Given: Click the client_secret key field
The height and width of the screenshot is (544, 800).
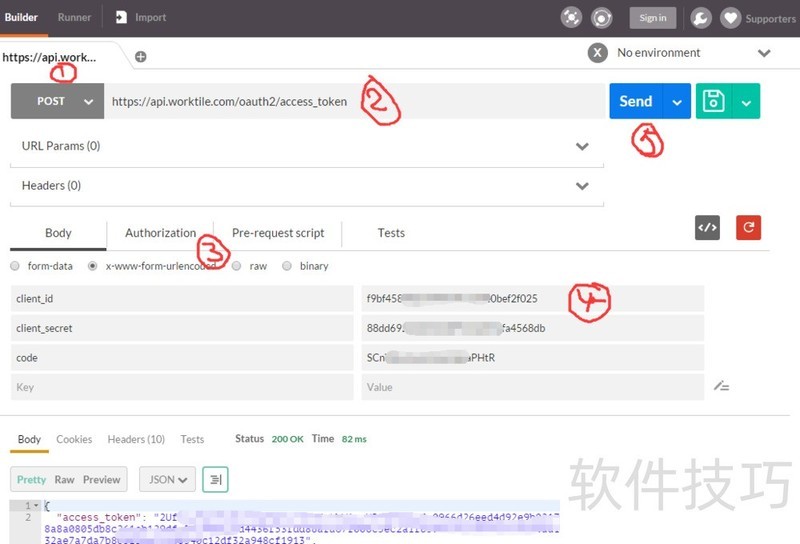Looking at the screenshot, I should click(182, 328).
